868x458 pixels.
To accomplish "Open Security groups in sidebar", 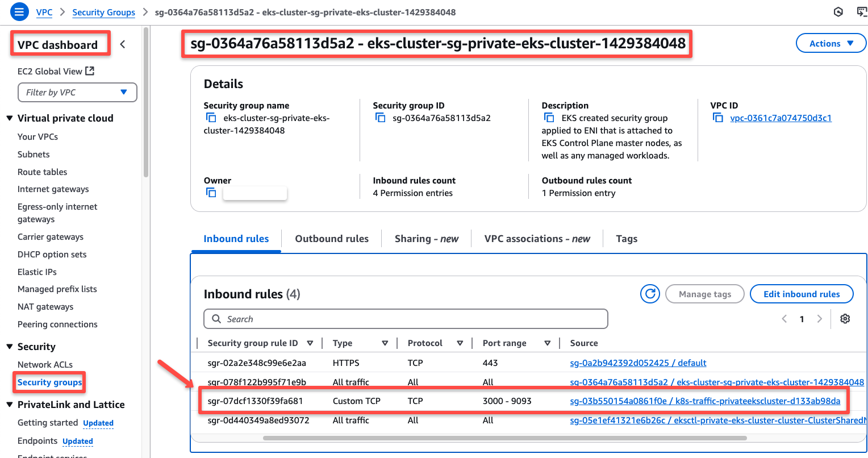I will (49, 382).
